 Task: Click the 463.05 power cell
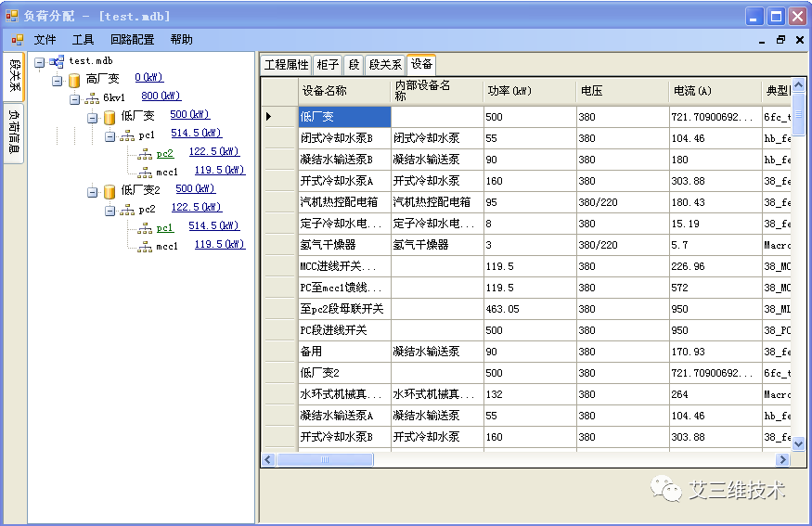click(530, 309)
